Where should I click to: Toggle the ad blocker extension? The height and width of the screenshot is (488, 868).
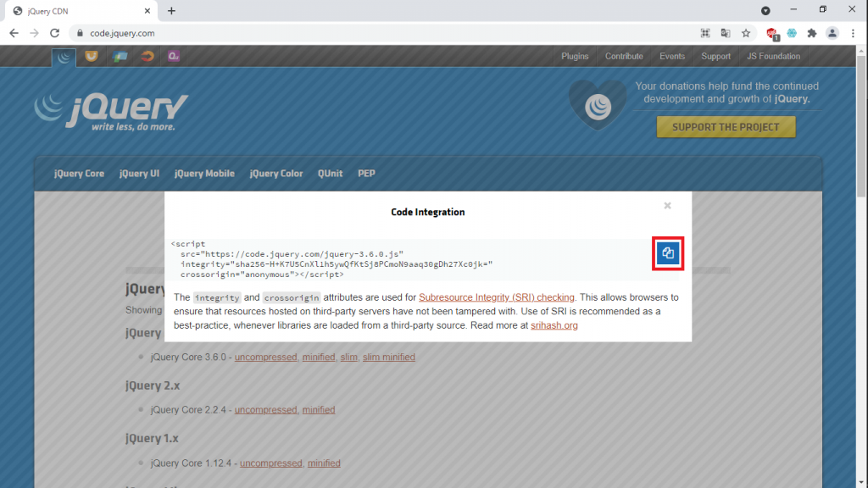click(x=772, y=32)
